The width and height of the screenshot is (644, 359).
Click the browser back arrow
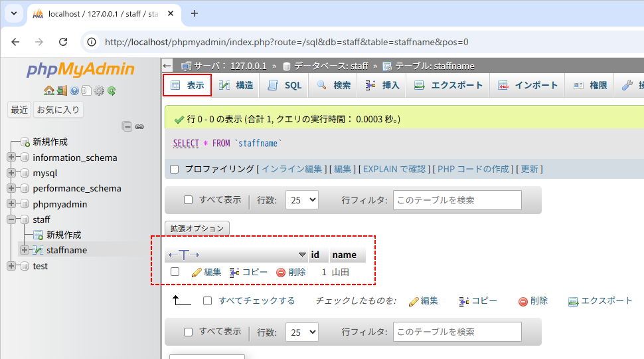16,42
